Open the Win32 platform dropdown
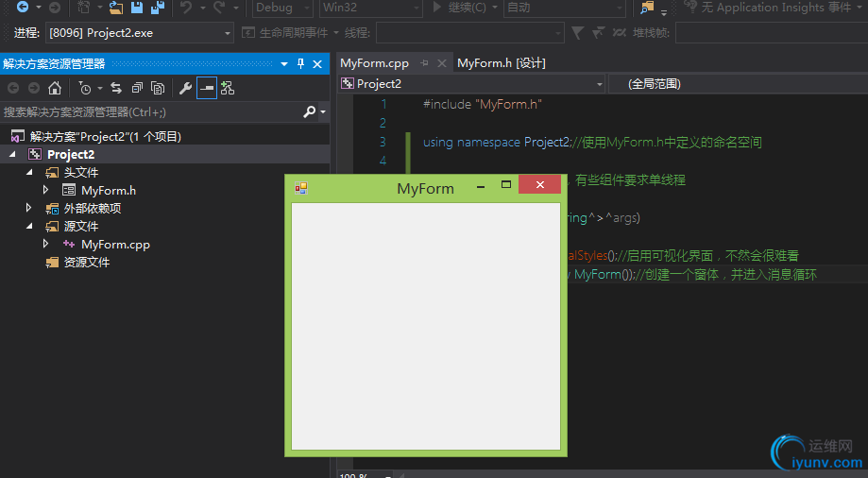The height and width of the screenshot is (478, 868). click(x=371, y=8)
